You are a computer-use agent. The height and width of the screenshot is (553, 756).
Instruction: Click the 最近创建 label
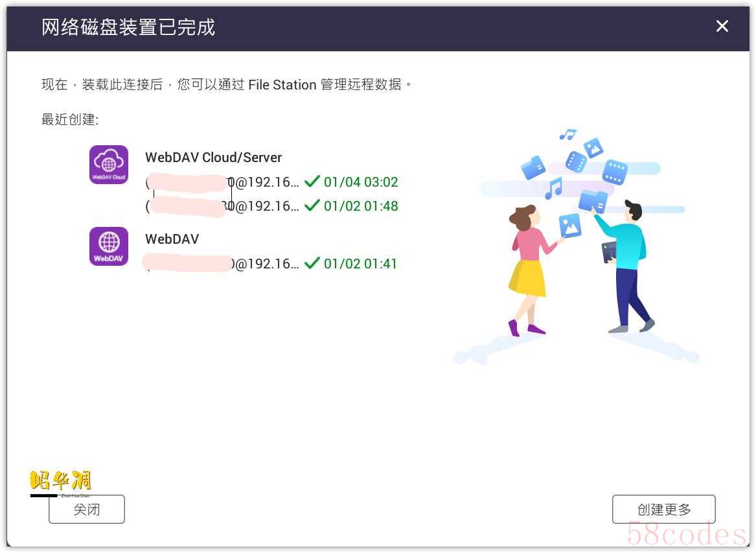tap(70, 119)
